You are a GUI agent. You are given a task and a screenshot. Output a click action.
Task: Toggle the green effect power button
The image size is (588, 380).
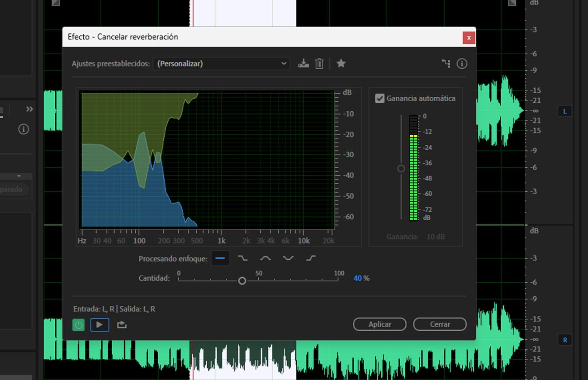(79, 325)
